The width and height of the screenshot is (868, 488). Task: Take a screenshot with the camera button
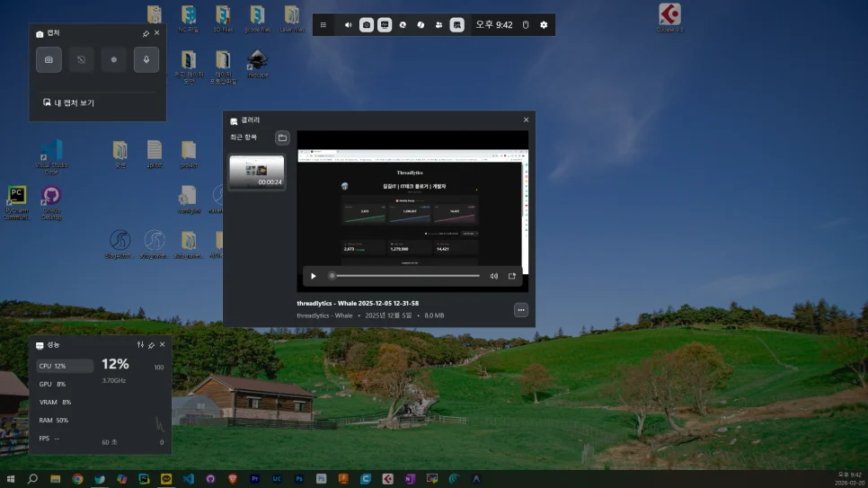[49, 60]
